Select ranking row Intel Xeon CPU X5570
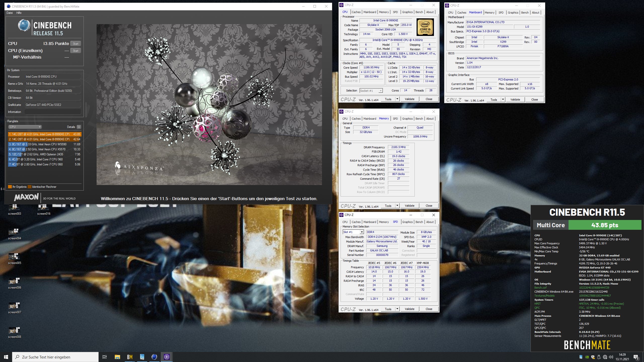644x362 pixels. (45, 149)
